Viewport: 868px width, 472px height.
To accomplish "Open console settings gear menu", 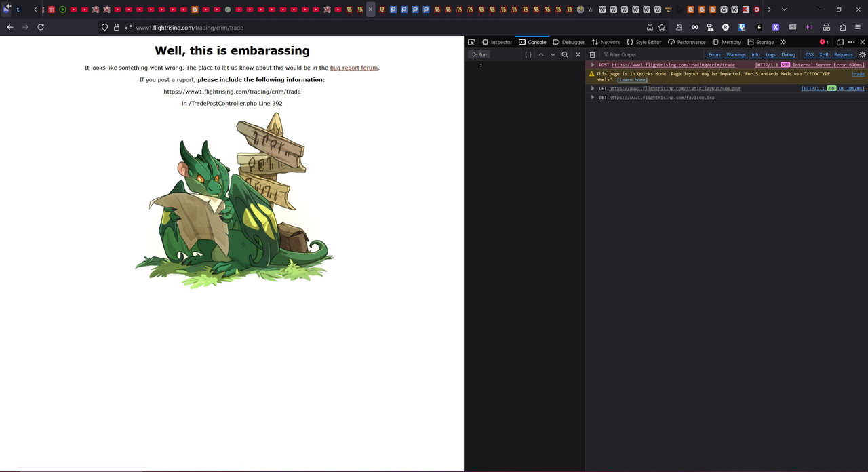I will [863, 54].
